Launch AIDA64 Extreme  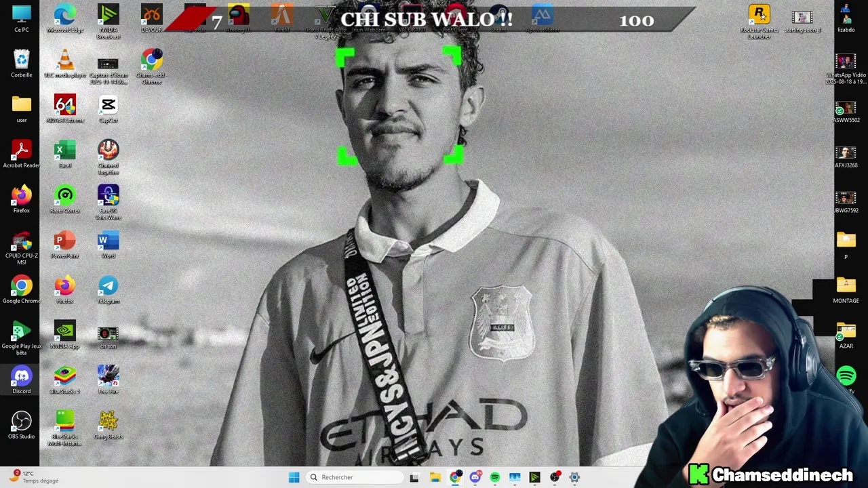(x=64, y=109)
